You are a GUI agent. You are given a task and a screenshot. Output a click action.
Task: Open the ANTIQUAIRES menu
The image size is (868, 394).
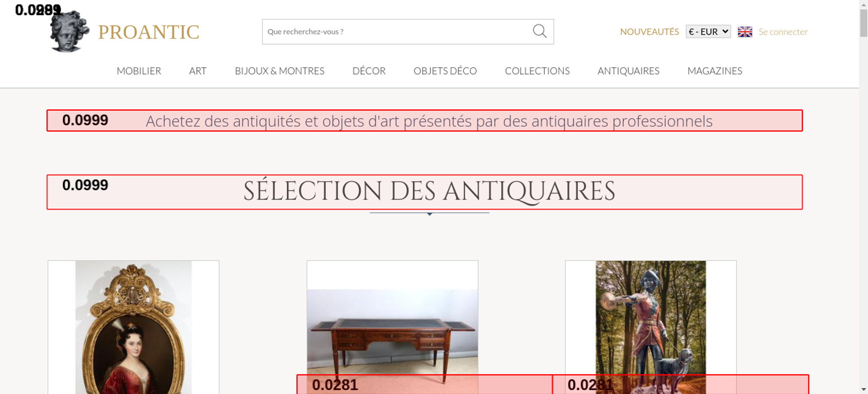coord(628,71)
